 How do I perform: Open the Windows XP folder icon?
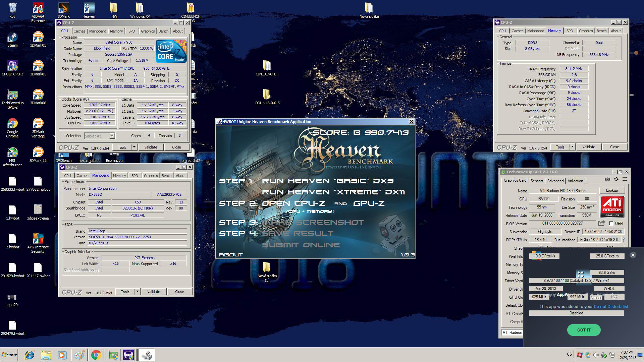coord(140,10)
